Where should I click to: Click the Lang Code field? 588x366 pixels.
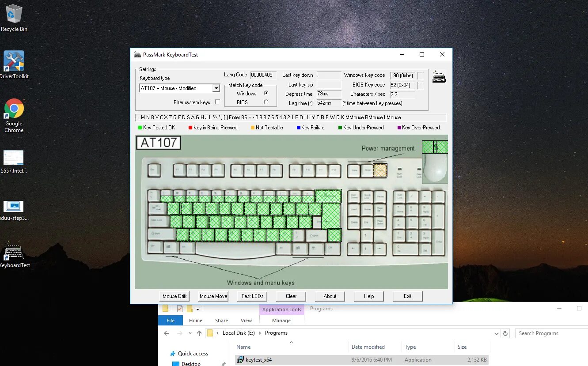(264, 75)
